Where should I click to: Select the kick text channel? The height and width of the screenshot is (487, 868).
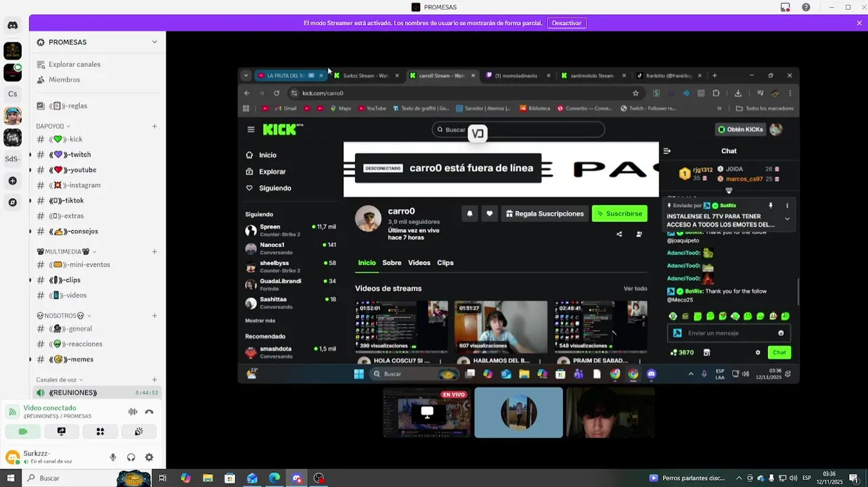tap(97, 139)
